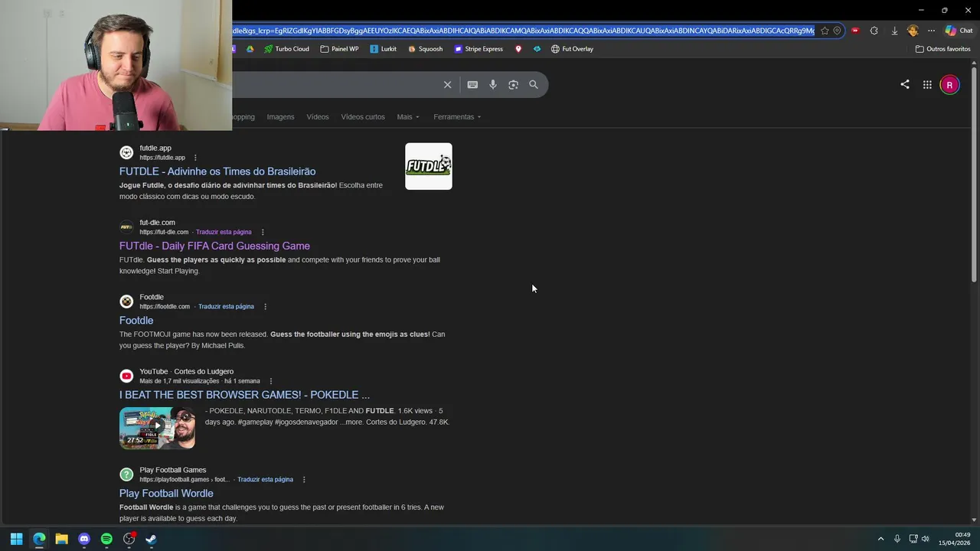Open the Painel WP bookmark folder
Viewport: 980px width, 551px height.
point(339,49)
